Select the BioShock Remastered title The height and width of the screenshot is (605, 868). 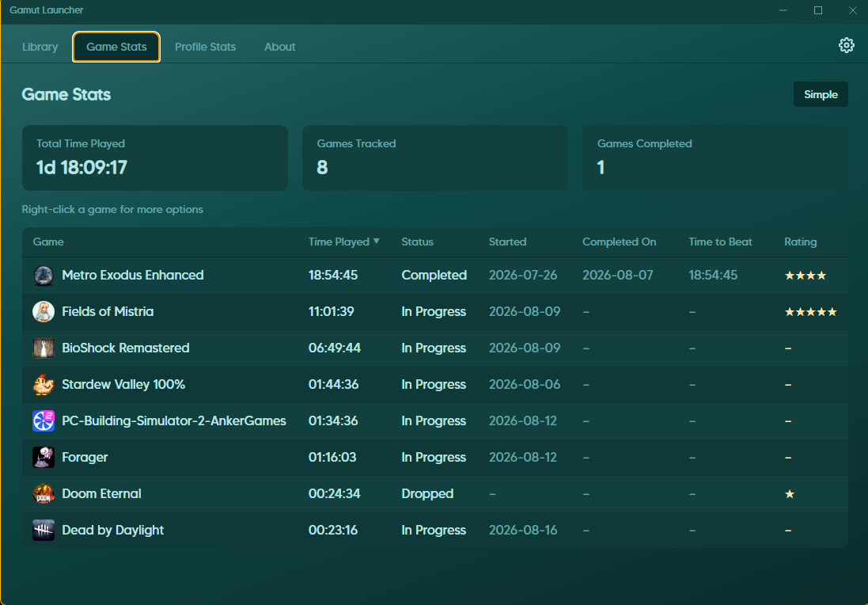click(126, 348)
